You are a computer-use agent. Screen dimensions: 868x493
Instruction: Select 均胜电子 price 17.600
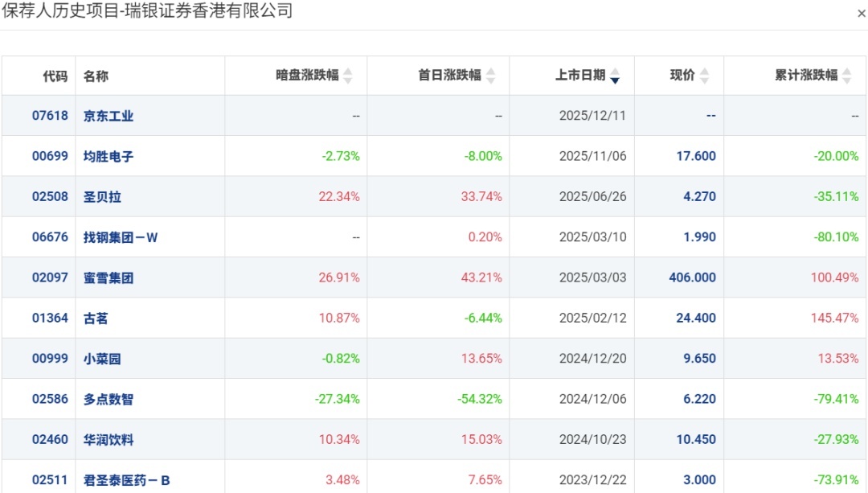696,156
